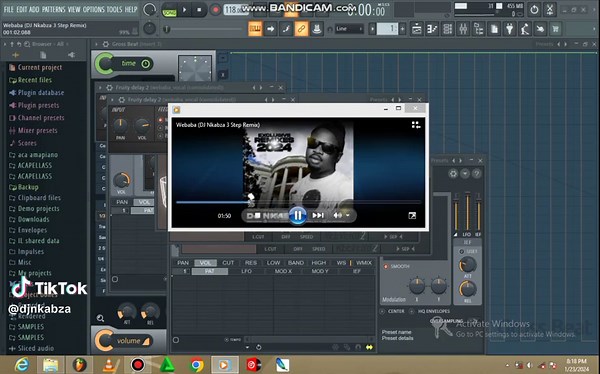Open Internet Explorer from taskbar
The image size is (600, 374).
[22, 365]
